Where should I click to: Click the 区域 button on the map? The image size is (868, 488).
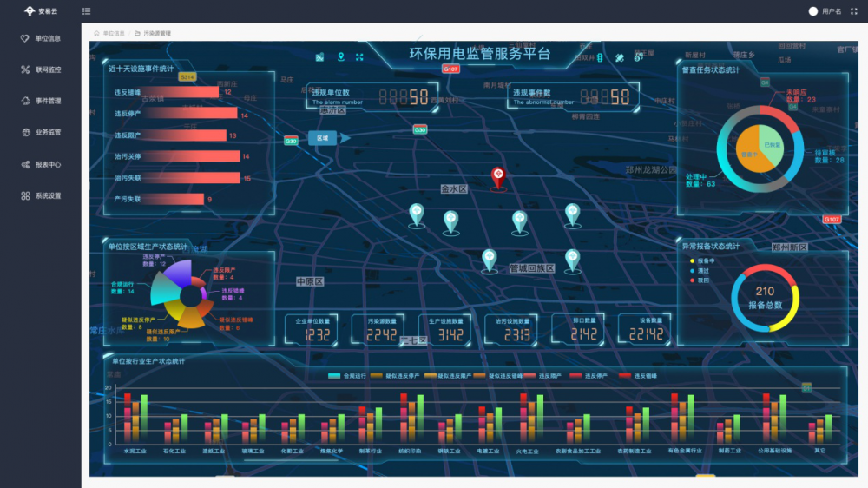tap(322, 137)
